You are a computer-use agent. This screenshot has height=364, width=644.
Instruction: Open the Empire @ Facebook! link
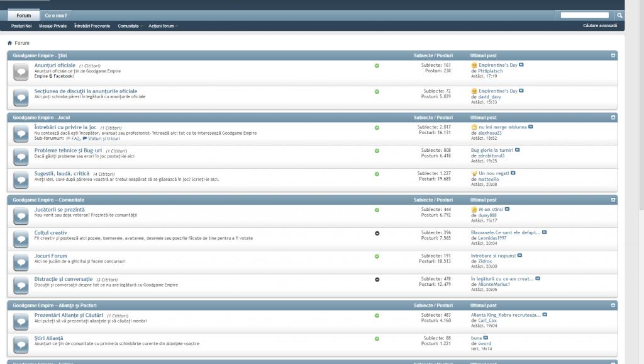pos(54,76)
